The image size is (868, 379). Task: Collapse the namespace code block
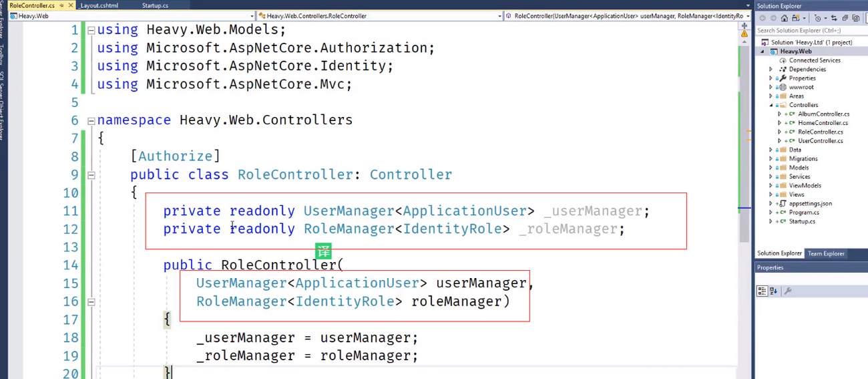tap(91, 120)
